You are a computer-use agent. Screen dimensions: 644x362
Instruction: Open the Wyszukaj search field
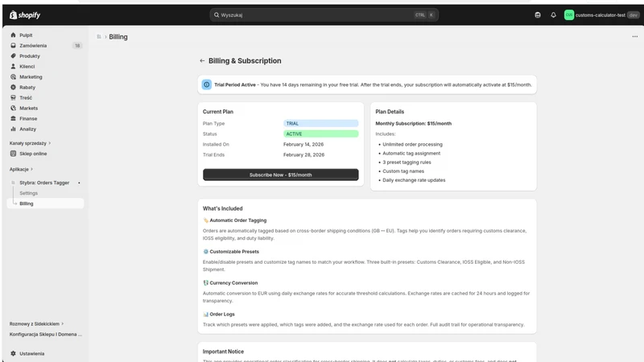tap(324, 15)
